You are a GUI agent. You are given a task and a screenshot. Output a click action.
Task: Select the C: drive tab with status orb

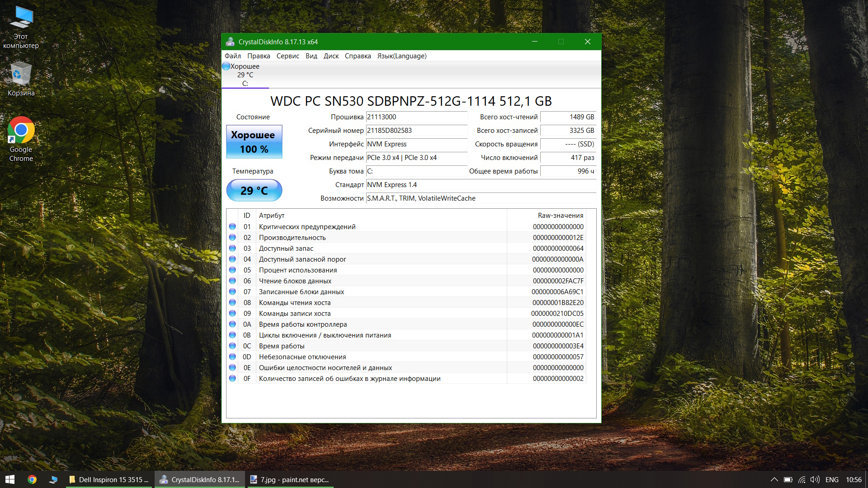coord(245,75)
